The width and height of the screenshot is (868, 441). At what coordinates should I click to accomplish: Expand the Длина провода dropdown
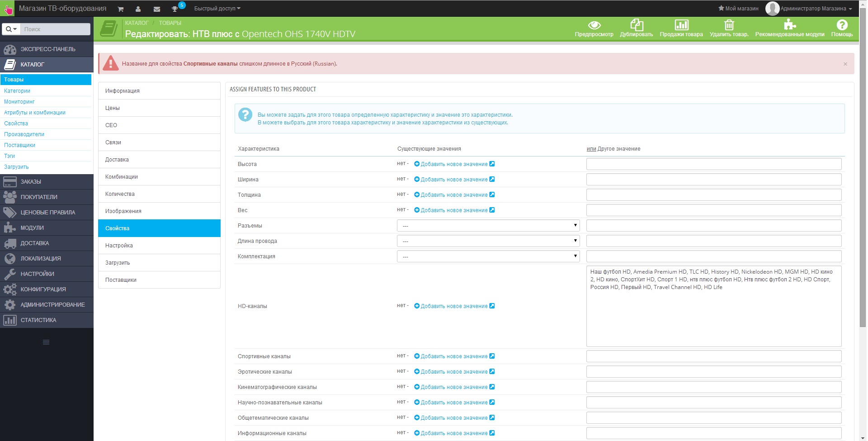[x=488, y=241]
